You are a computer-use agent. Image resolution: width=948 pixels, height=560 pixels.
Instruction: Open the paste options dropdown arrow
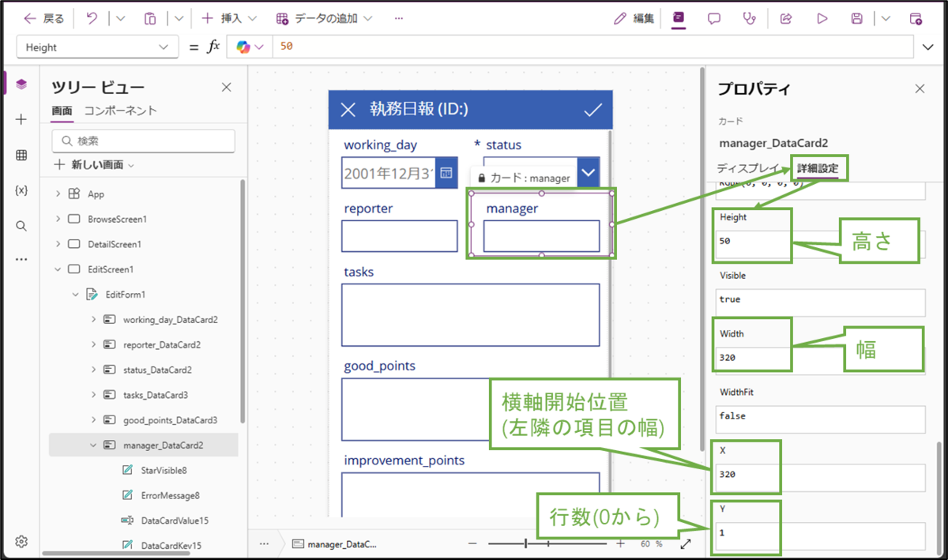(x=179, y=18)
